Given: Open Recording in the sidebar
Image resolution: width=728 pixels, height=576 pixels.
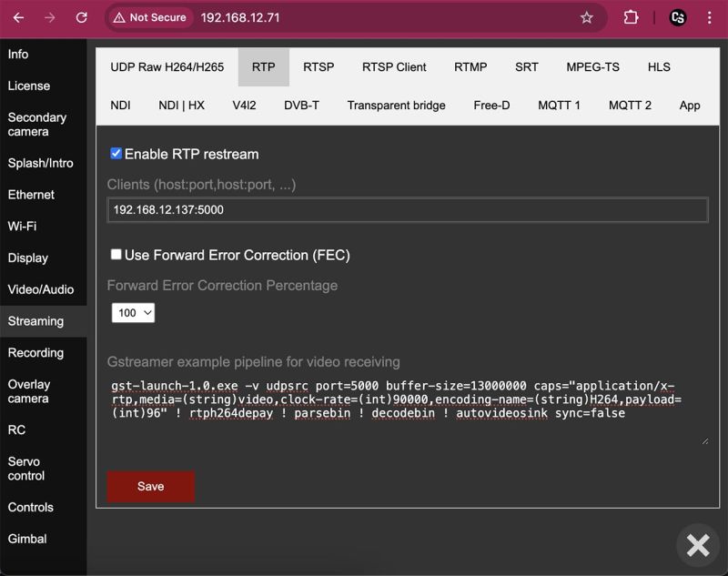Looking at the screenshot, I should click(x=43, y=353).
